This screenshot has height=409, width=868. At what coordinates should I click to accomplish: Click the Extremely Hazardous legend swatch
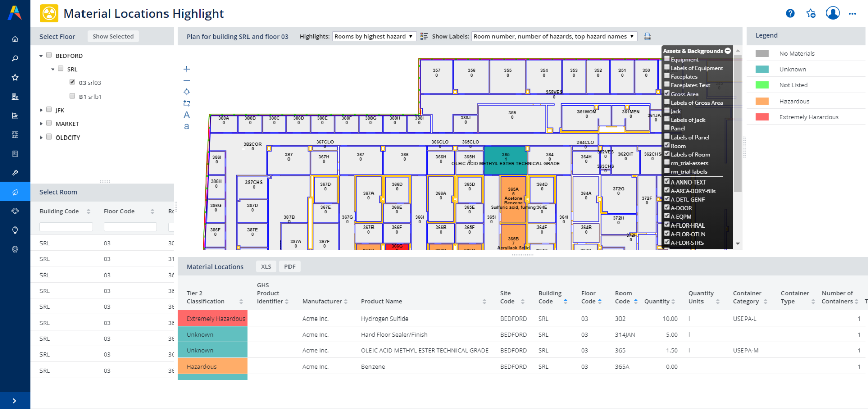pyautogui.click(x=762, y=117)
